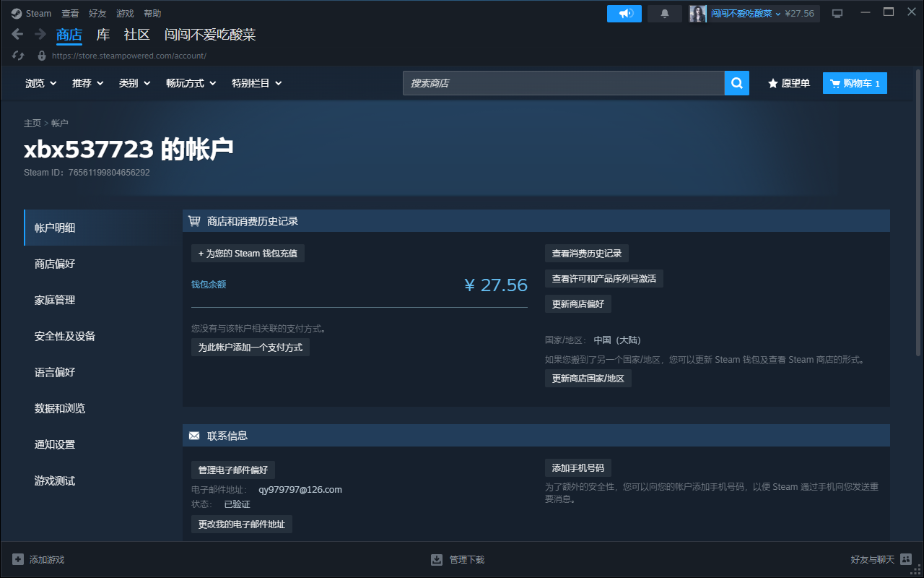
Task: Expand the 推荐 dropdown
Action: (88, 83)
